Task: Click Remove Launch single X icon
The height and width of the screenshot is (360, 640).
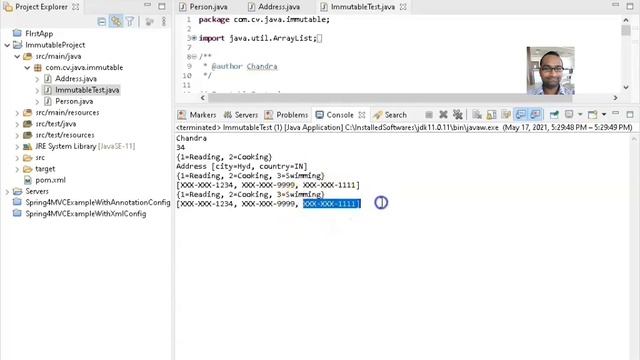Action: (443, 115)
